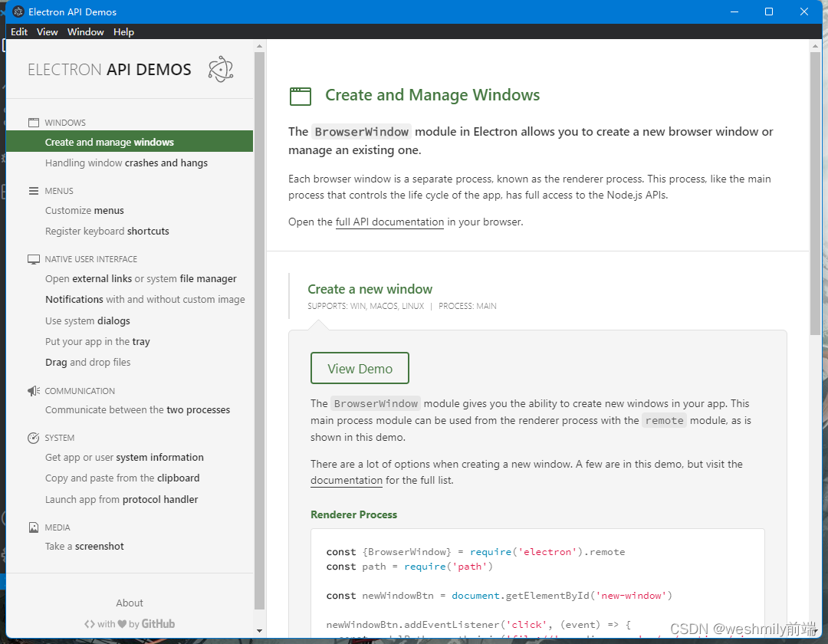The width and height of the screenshot is (828, 644).
Task: Click the Native User Interface monitor icon
Action: 33,259
